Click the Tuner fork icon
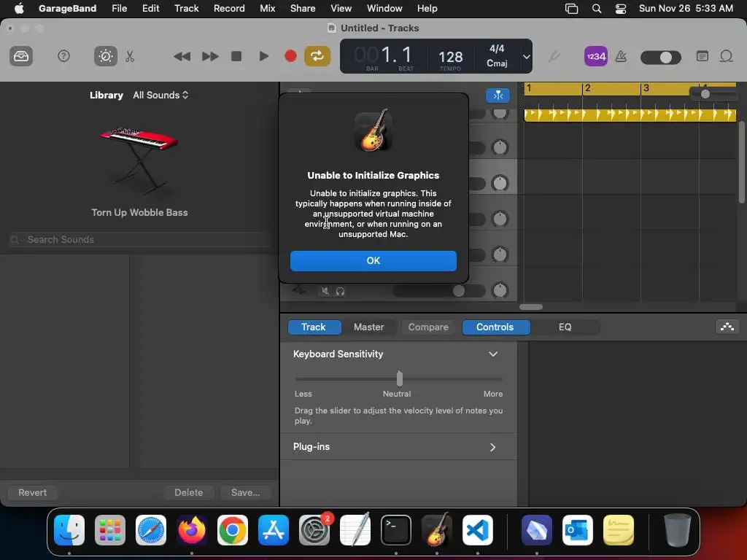Image resolution: width=747 pixels, height=560 pixels. [553, 57]
